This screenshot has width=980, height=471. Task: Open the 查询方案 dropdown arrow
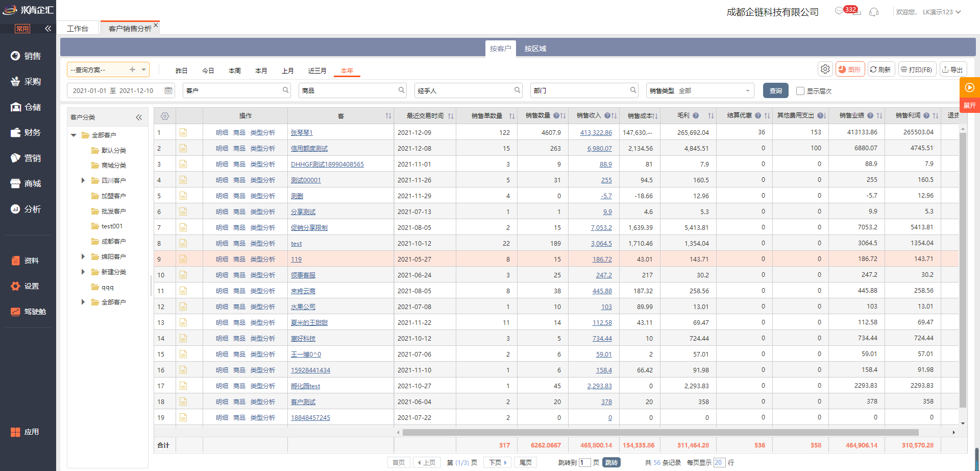click(x=144, y=69)
